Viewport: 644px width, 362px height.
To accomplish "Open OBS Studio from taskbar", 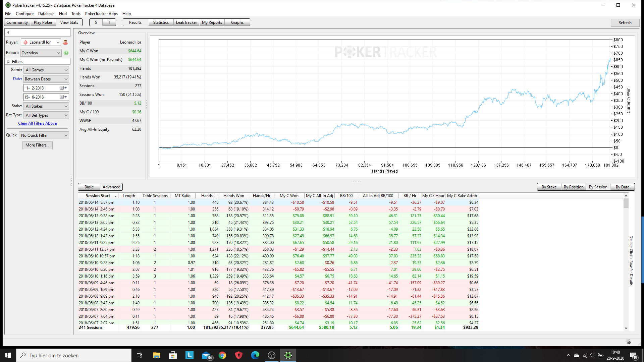I will (x=272, y=355).
